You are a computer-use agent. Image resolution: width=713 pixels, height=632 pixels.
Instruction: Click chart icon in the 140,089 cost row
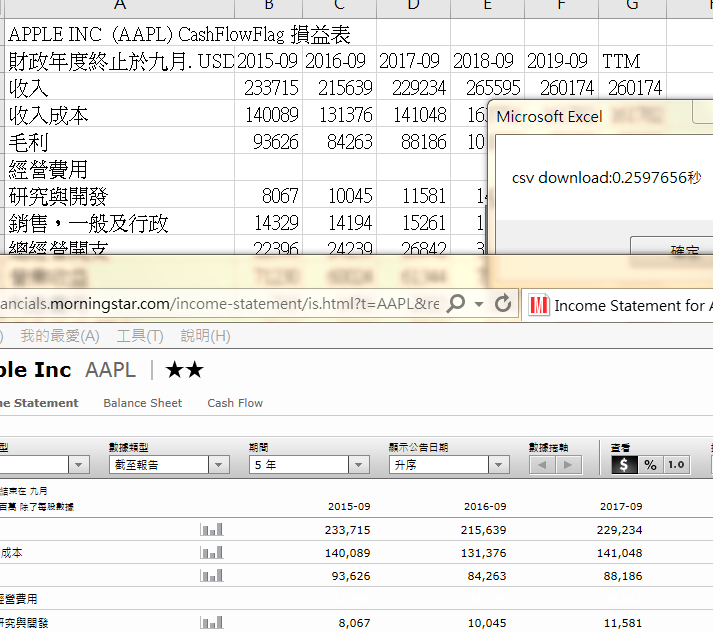(x=211, y=552)
